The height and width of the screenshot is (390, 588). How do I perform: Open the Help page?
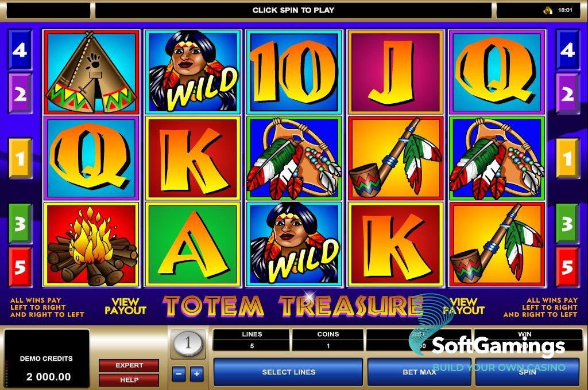[129, 380]
